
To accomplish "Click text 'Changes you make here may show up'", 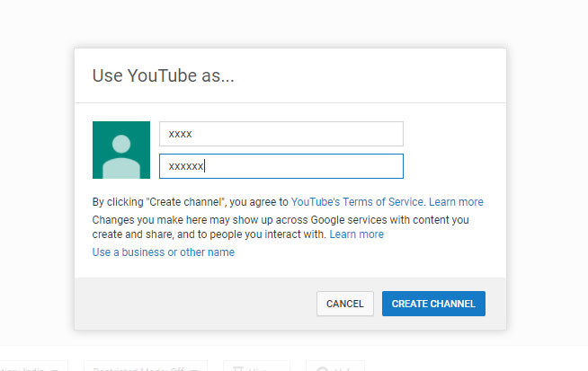I will coord(183,220).
